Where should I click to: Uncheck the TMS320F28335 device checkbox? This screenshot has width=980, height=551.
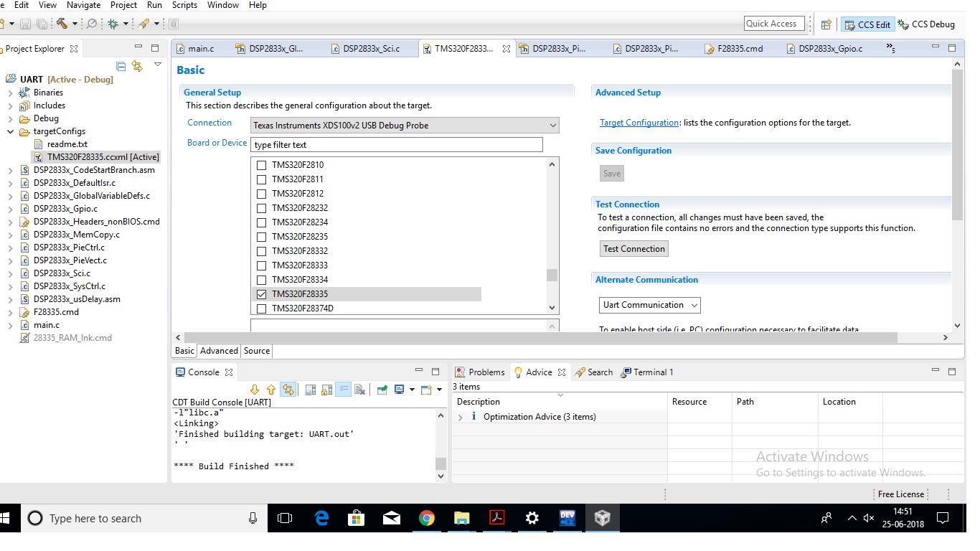click(x=261, y=294)
